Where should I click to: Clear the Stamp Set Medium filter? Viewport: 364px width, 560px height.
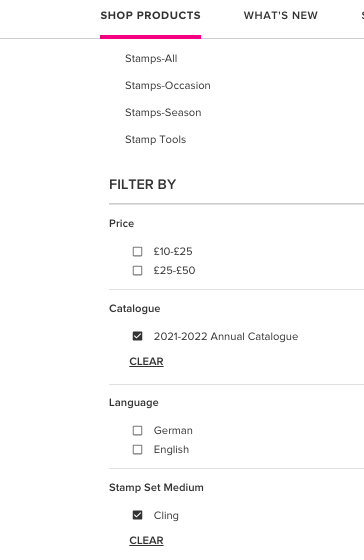point(146,540)
